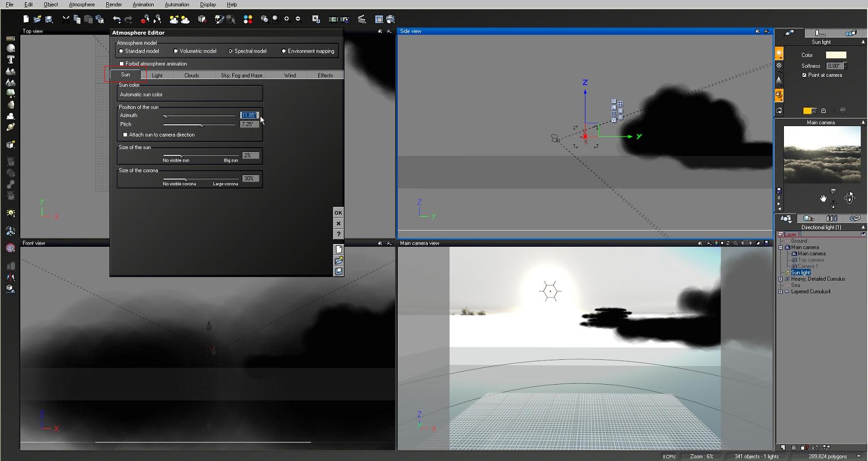Open the Animation menu
This screenshot has width=868, height=461.
pos(143,5)
